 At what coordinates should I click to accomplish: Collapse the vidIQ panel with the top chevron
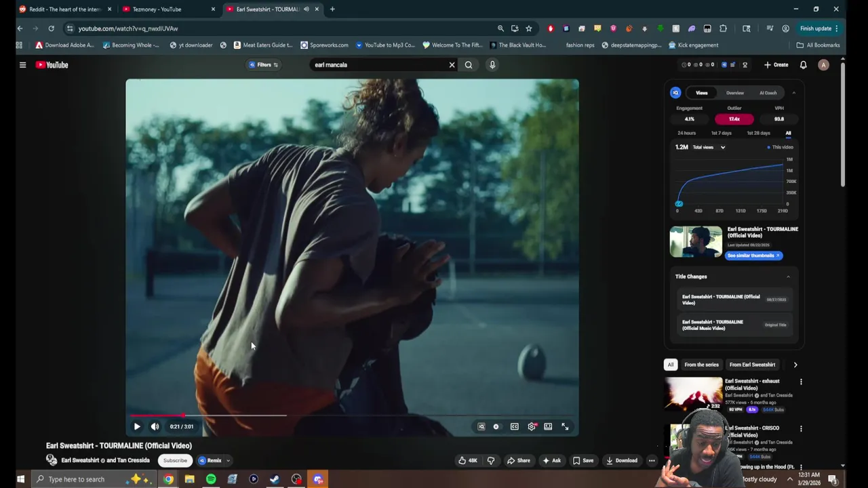(x=793, y=93)
